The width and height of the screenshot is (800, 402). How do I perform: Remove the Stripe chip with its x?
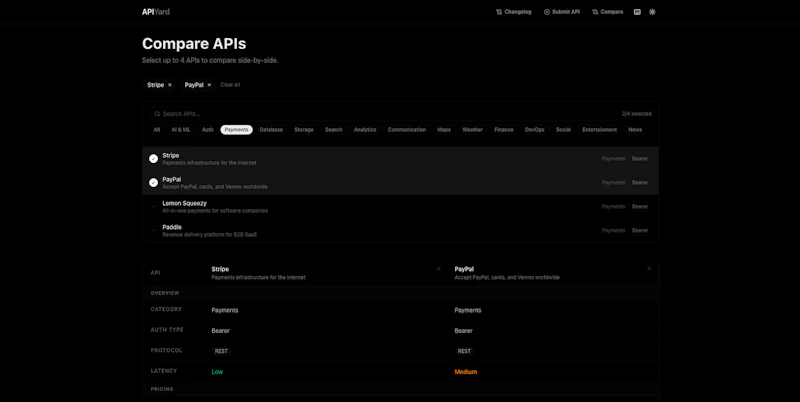click(170, 85)
